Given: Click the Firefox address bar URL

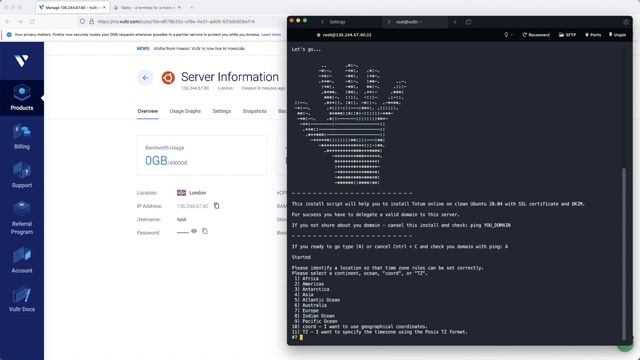Looking at the screenshot, I should 176,21.
